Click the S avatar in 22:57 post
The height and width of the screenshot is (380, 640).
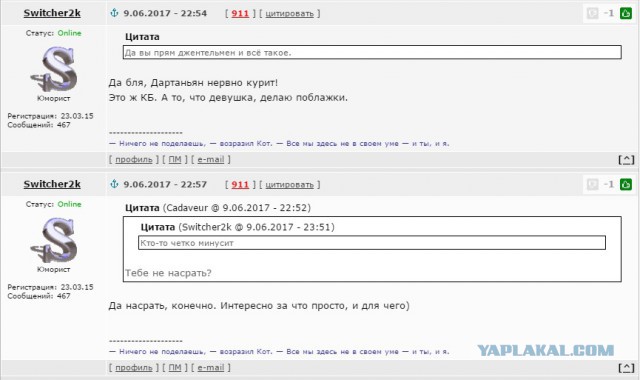click(54, 240)
